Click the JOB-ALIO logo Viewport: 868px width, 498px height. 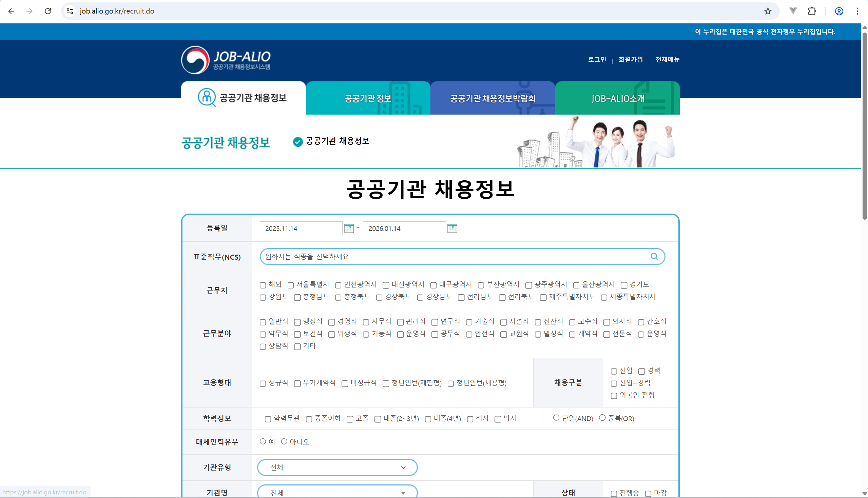coord(226,60)
